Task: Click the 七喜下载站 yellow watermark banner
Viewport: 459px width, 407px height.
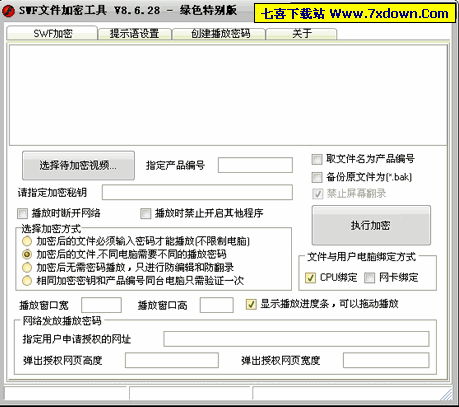Action: (x=355, y=13)
